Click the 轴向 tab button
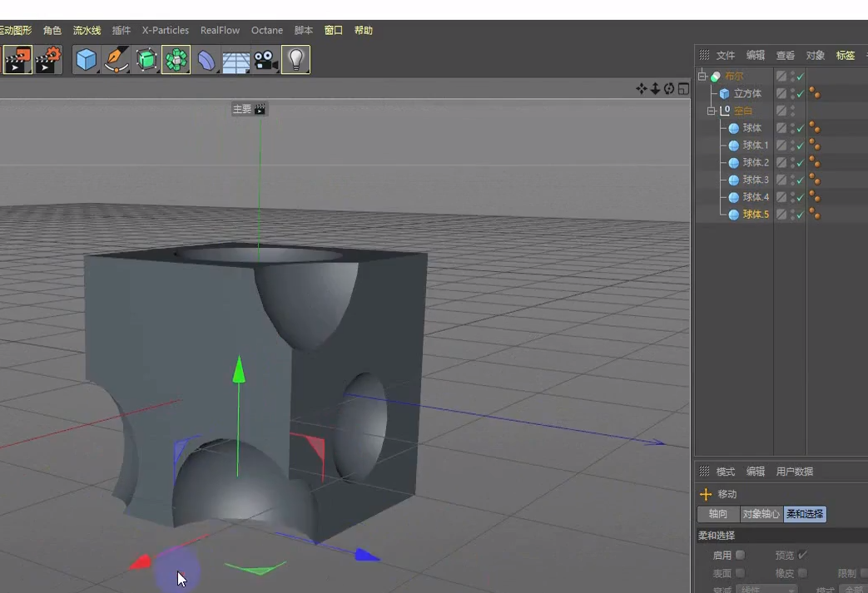The width and height of the screenshot is (868, 593). coord(718,514)
